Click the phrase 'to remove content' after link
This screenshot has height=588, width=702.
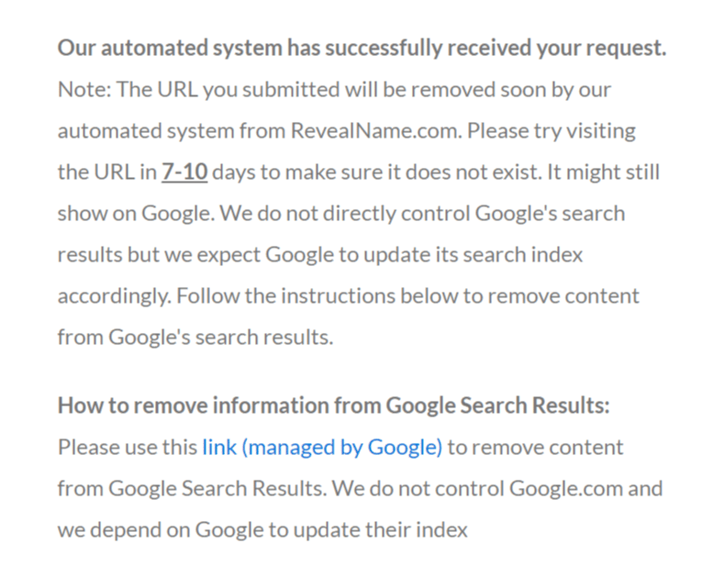536,447
